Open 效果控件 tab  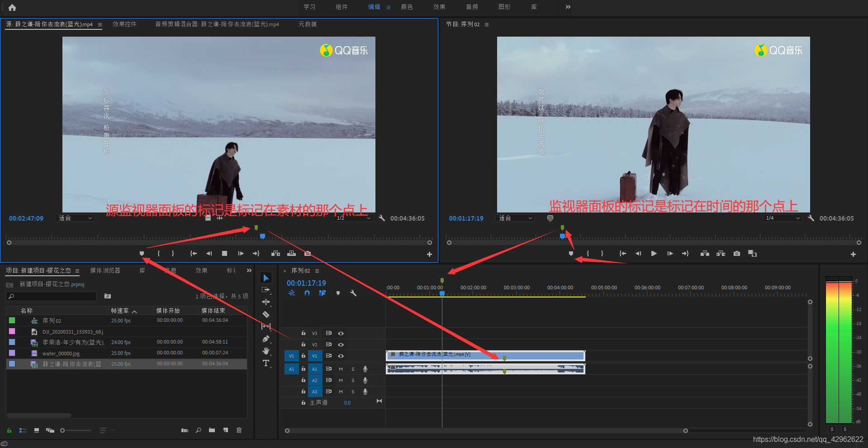124,24
